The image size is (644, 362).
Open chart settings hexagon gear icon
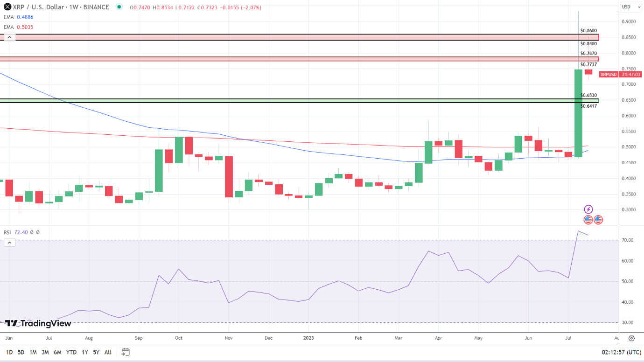[x=631, y=338]
